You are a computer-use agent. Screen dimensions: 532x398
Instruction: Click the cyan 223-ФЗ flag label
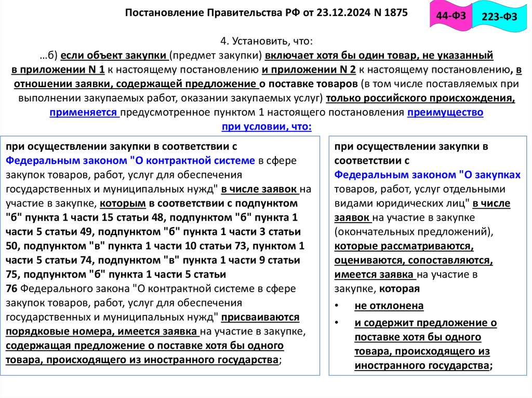pos(499,17)
